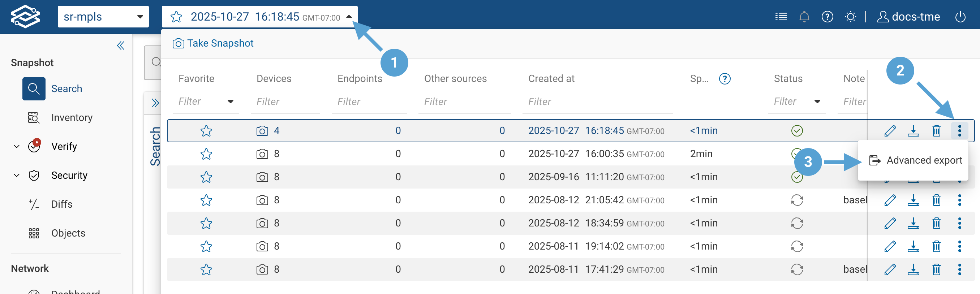980x294 pixels.
Task: Click the Created at filter field
Action: tap(597, 101)
